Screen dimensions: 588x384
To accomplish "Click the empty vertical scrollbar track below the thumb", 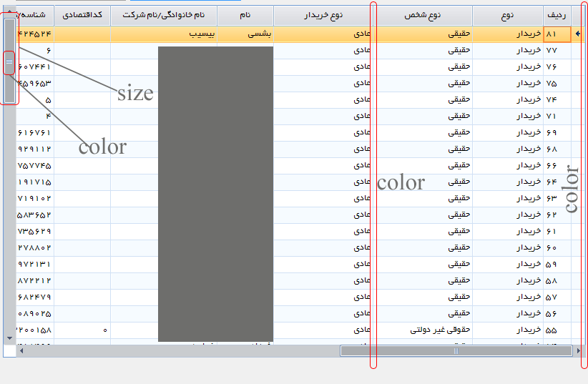I will (x=9, y=217).
